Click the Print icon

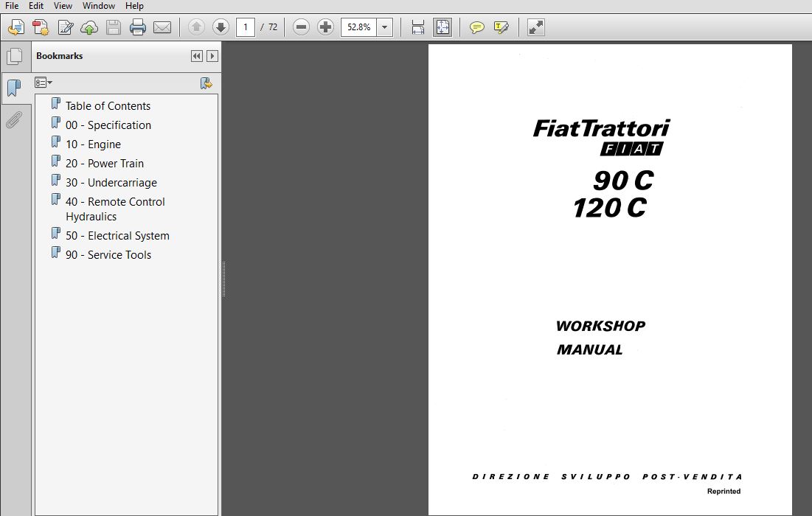(x=138, y=27)
